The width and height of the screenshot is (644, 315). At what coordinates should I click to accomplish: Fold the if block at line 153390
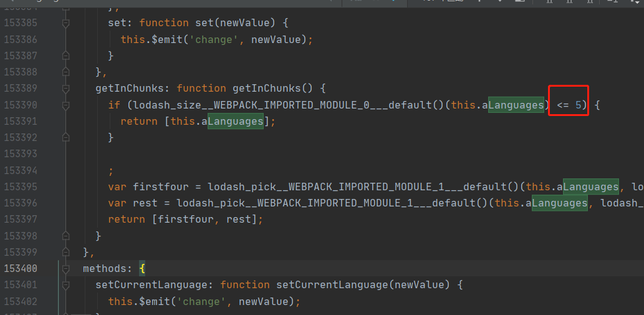tap(66, 105)
